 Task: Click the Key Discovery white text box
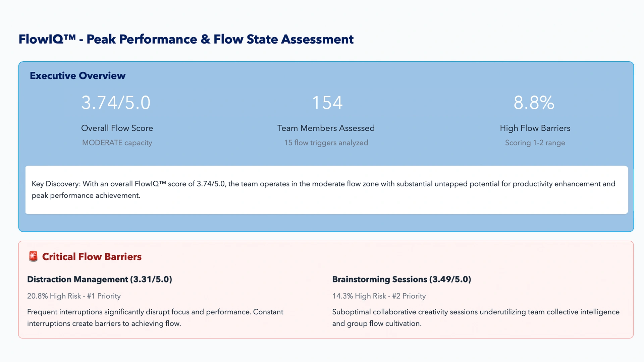point(326,190)
